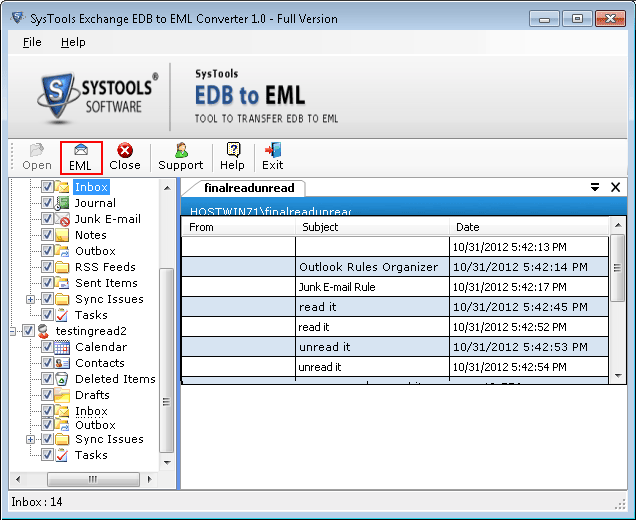Expand the upper Sync Issues node
The image size is (636, 520).
click(x=30, y=299)
